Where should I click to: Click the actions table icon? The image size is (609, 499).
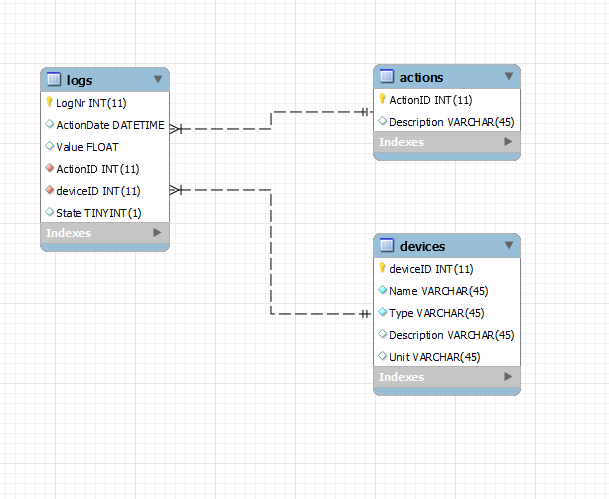pyautogui.click(x=386, y=76)
